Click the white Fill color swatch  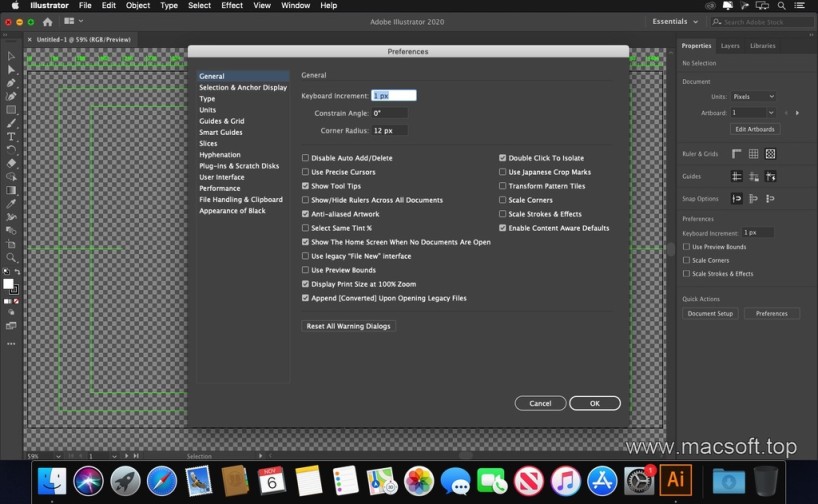(x=9, y=284)
